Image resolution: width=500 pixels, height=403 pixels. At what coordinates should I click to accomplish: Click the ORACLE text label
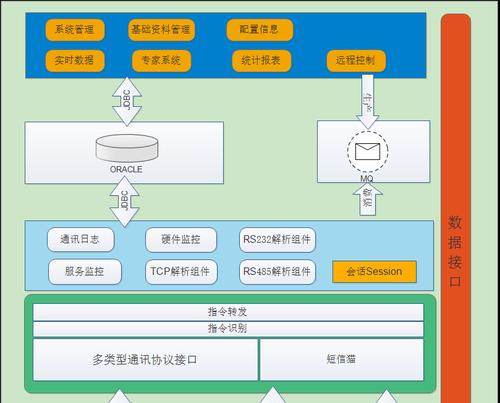click(x=126, y=169)
